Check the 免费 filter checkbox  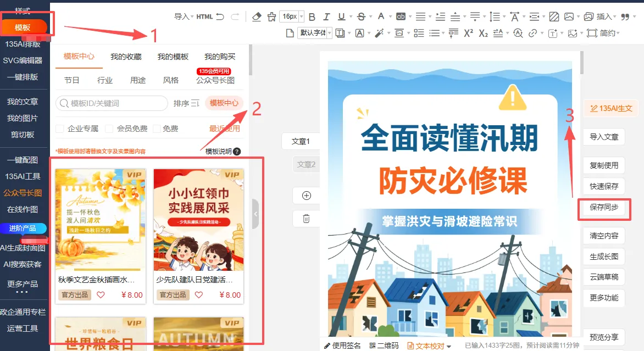(x=157, y=129)
